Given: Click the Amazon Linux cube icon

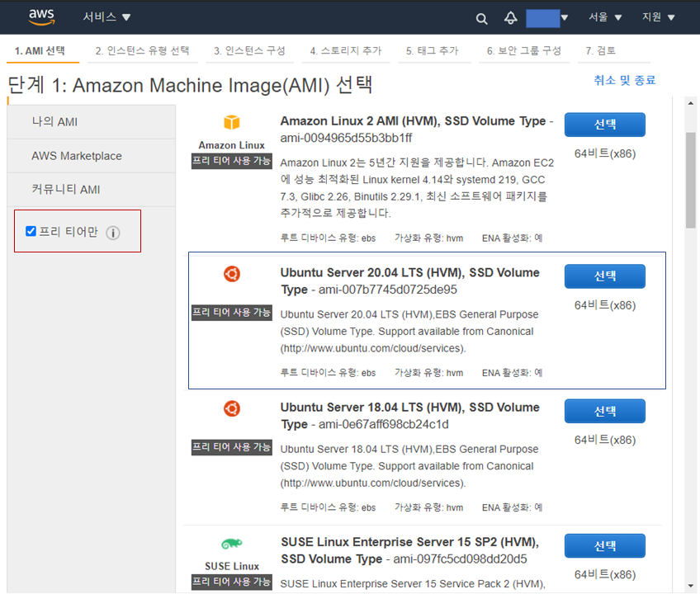Looking at the screenshot, I should tap(232, 122).
